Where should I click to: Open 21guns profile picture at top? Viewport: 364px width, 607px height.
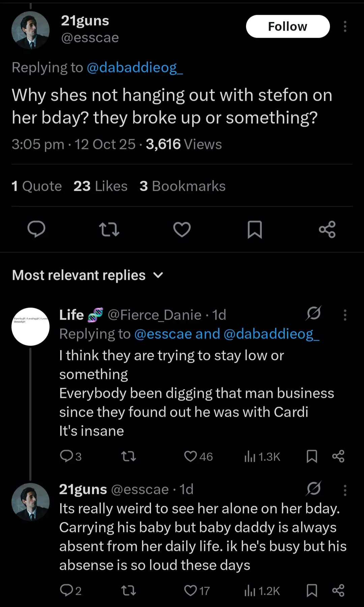tap(30, 30)
